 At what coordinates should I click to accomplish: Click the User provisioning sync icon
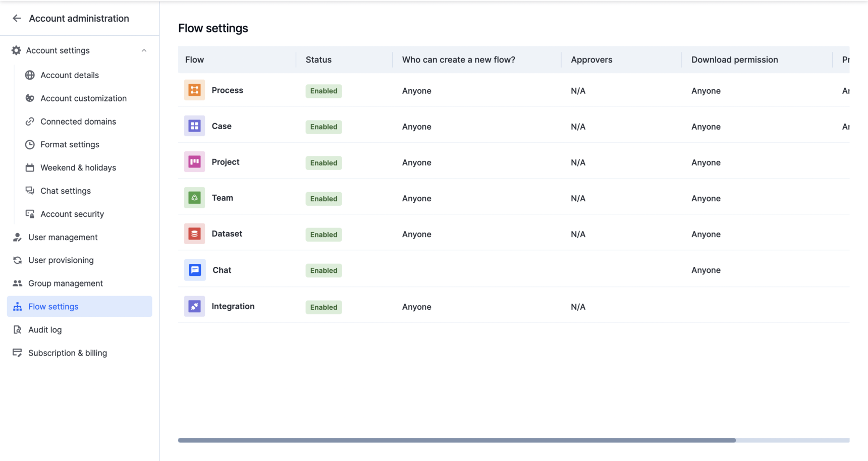(17, 260)
